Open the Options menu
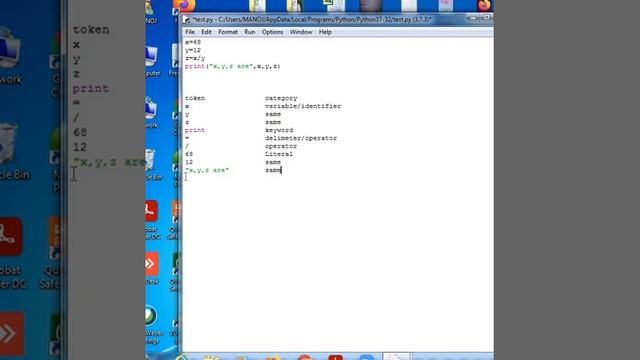The height and width of the screenshot is (360, 640). 272,32
